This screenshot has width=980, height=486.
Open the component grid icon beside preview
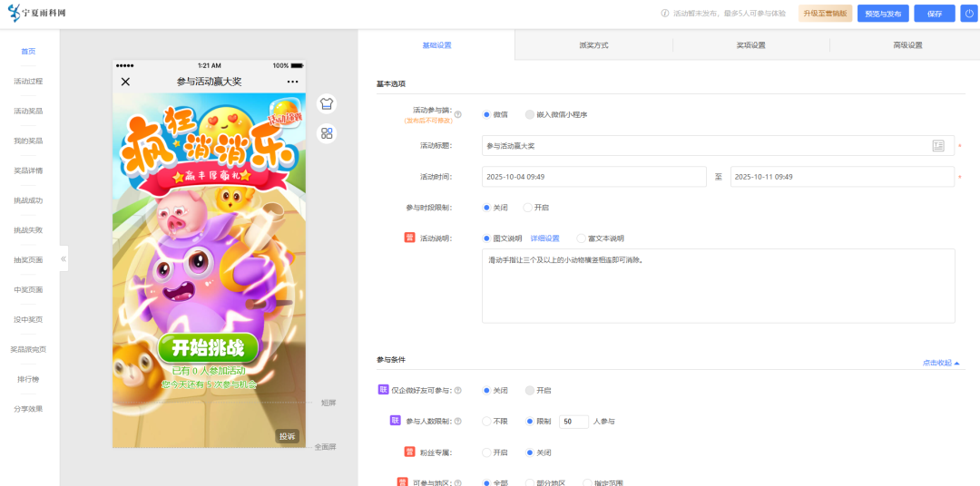point(327,133)
